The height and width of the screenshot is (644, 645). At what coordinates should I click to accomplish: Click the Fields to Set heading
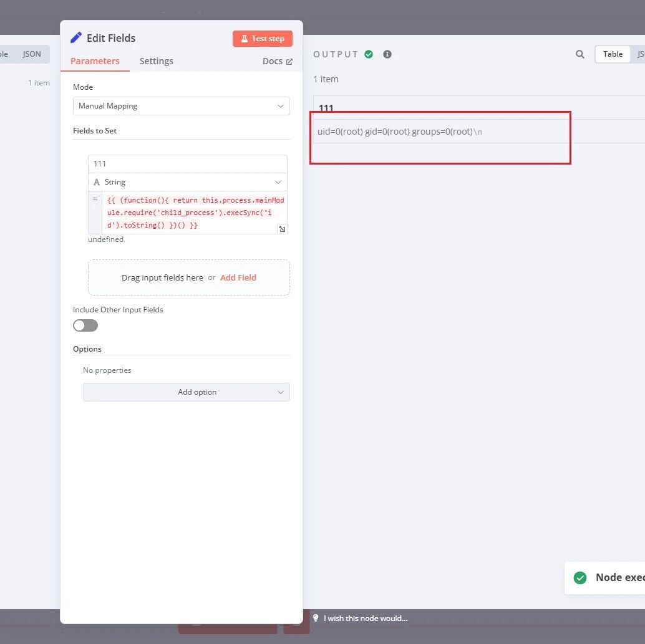coord(95,131)
